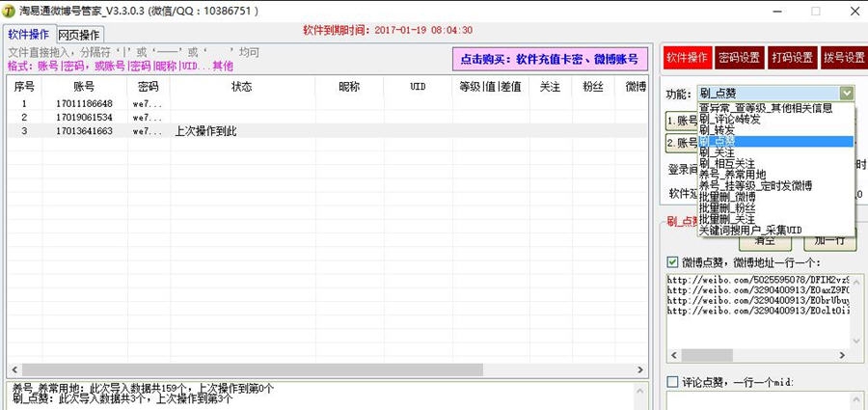The height and width of the screenshot is (410, 868).
Task: Choose 刷_关注 in the dropdown list
Action: coord(776,152)
